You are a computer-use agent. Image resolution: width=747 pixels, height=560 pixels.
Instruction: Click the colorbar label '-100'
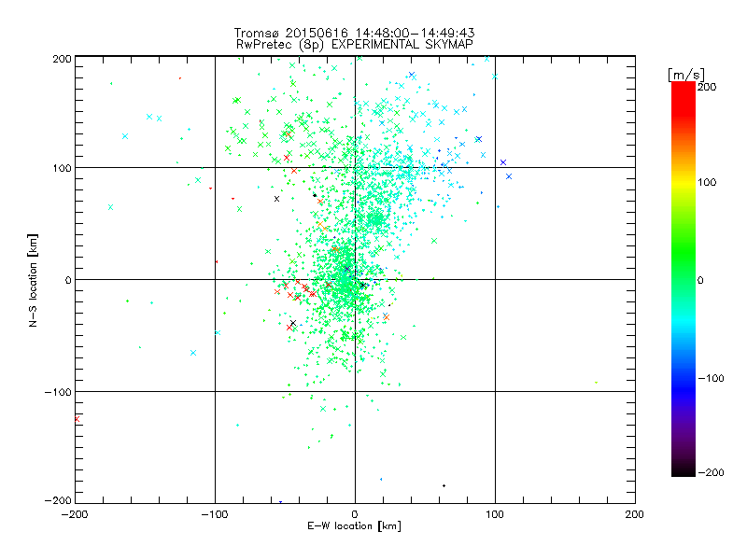[x=711, y=378]
